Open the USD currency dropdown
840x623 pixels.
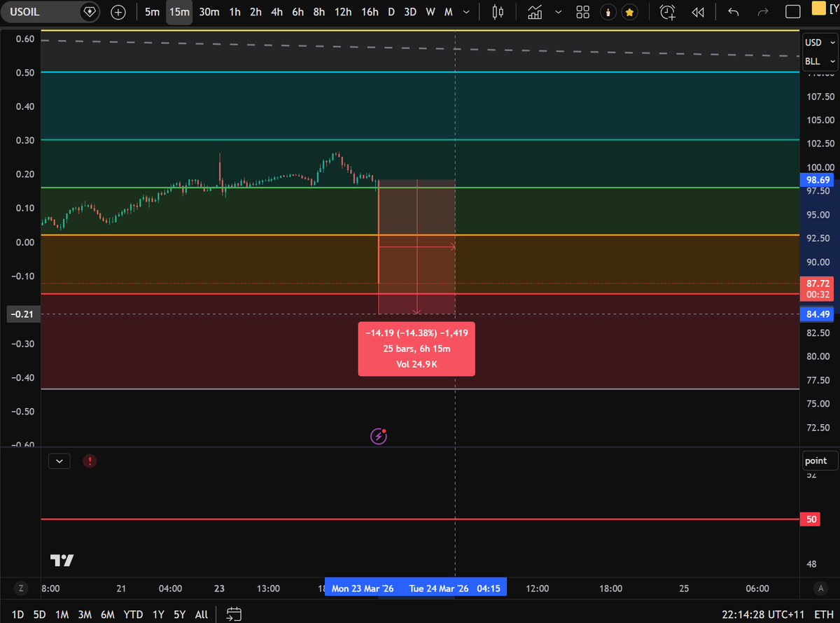tap(820, 43)
